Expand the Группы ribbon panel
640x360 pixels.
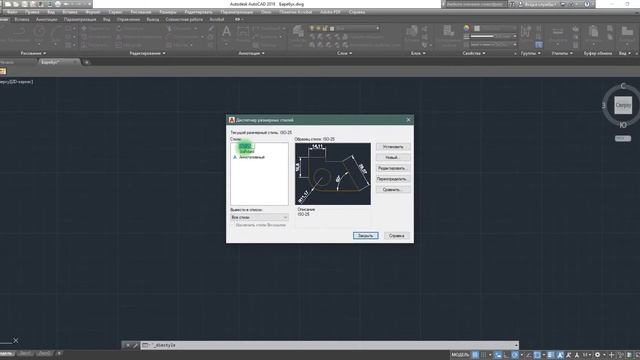tap(531, 53)
